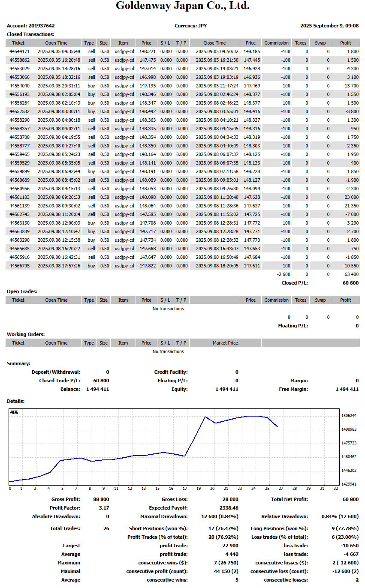Viewport: 365px width, 588px height.
Task: Click the Free Margin: label in Summary
Action: click(293, 389)
